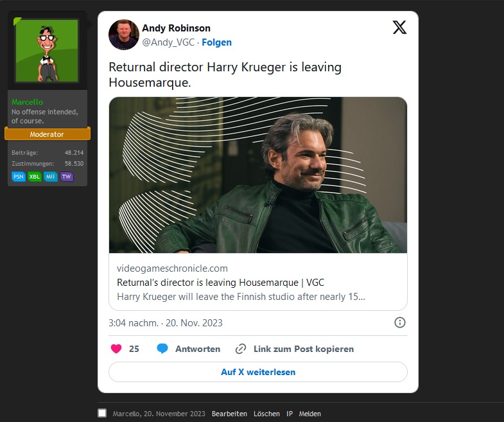Click the @Andy_VGC handle
504x422 pixels.
coord(168,42)
